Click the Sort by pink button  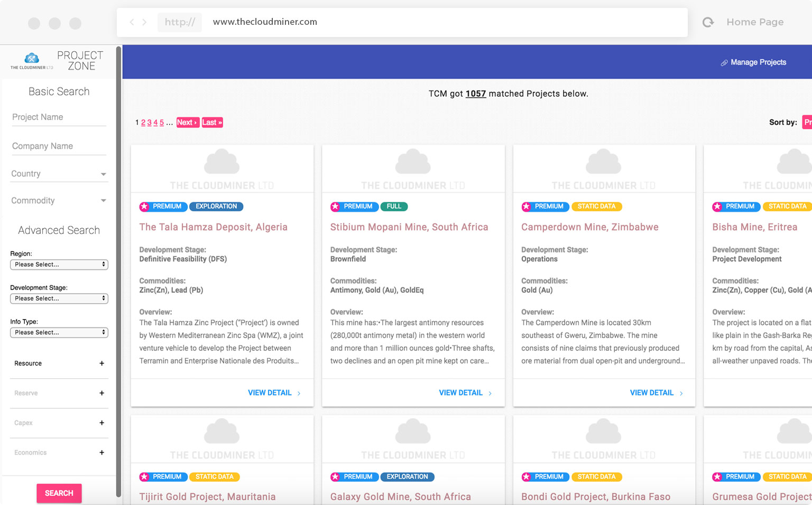coord(807,123)
